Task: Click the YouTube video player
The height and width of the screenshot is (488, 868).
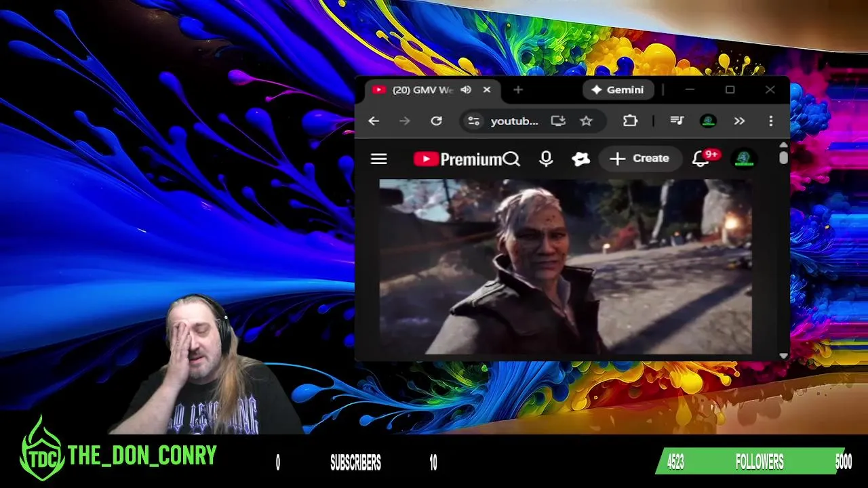Action: pos(566,266)
